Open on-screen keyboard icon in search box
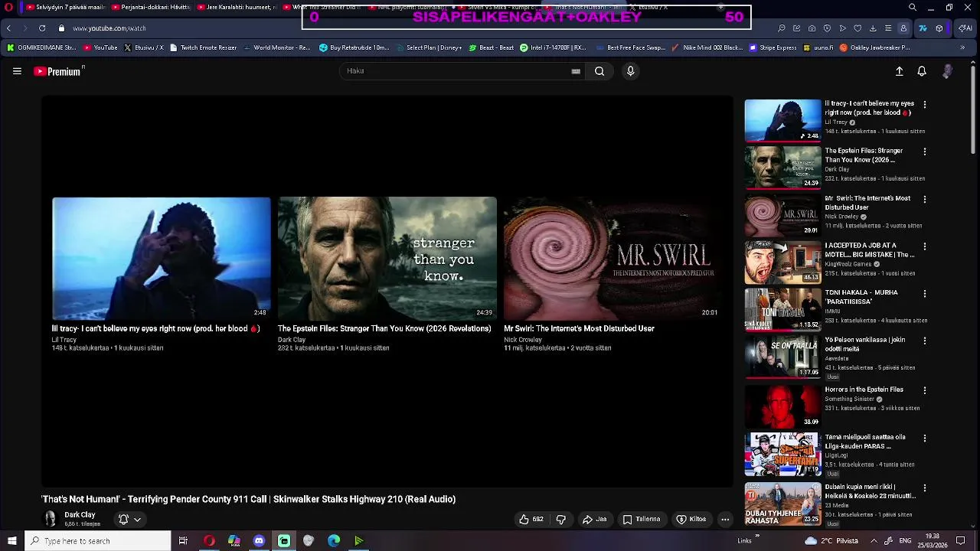This screenshot has width=980, height=551. (576, 71)
